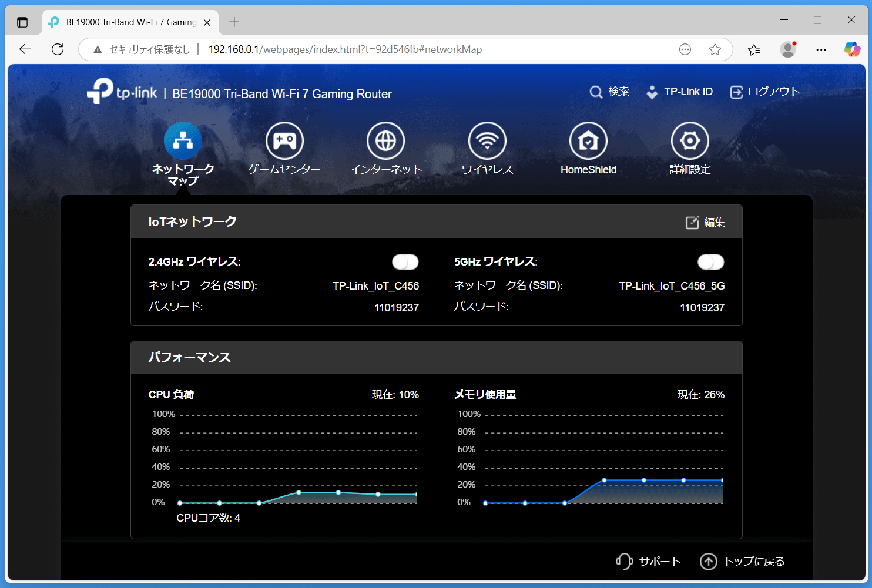Click the tp-link logo
Image resolution: width=872 pixels, height=588 pixels.
122,92
